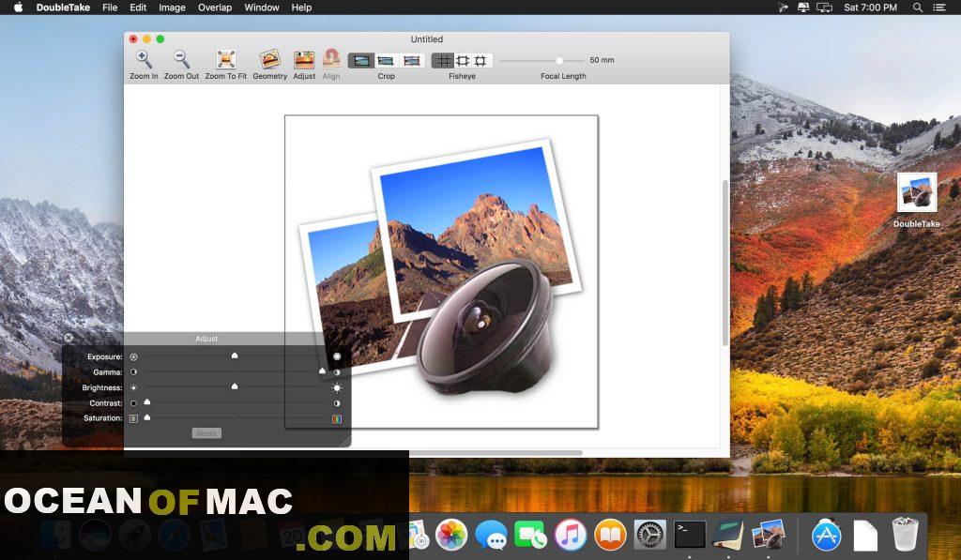The image size is (961, 560).
Task: Open the Window menu
Action: click(262, 8)
